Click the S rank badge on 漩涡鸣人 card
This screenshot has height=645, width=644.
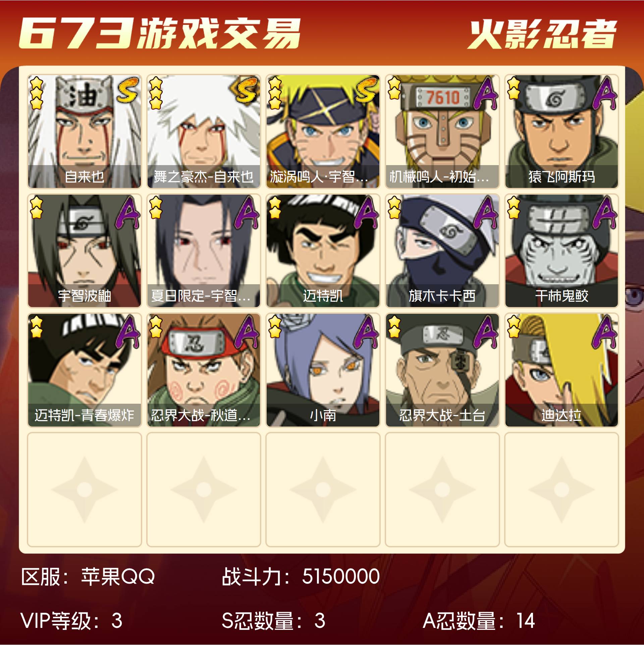click(x=366, y=90)
